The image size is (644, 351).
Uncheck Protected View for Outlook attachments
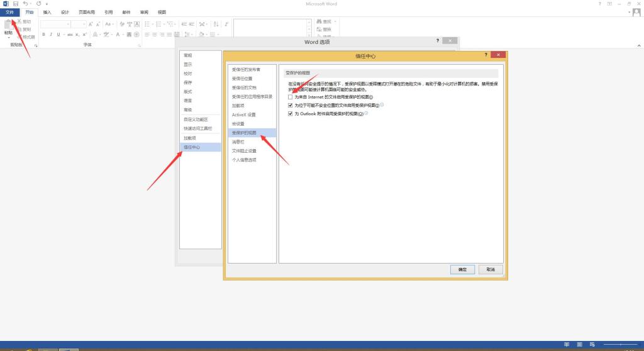point(290,114)
